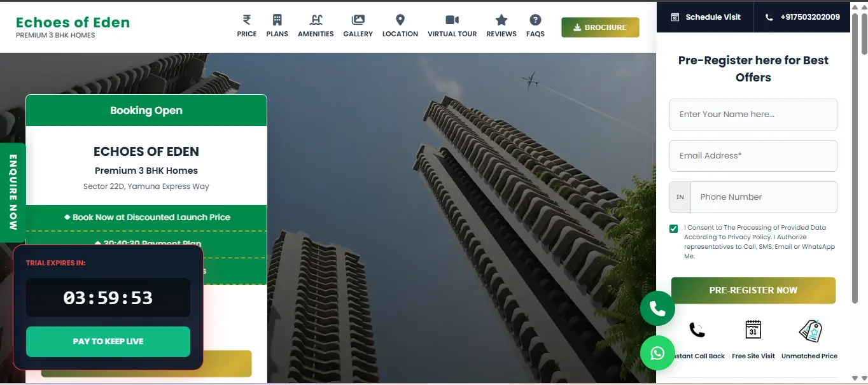
Task: Open the Location pin icon
Action: (x=400, y=20)
